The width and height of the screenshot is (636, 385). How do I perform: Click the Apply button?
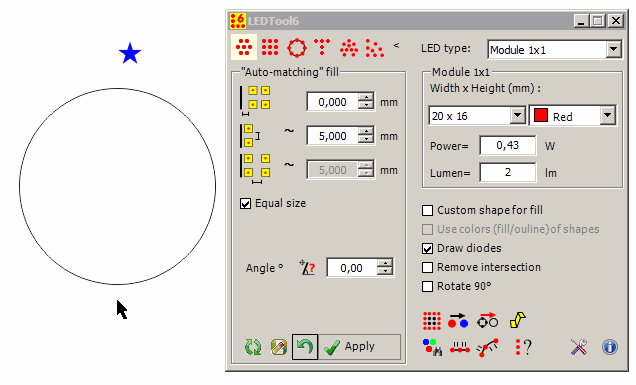click(359, 347)
